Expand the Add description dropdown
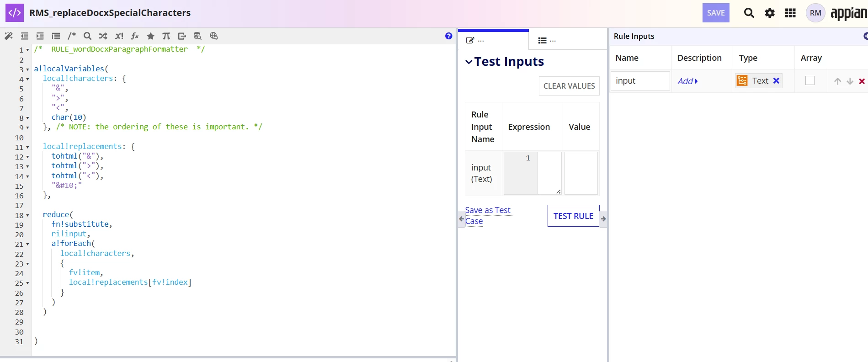Image resolution: width=868 pixels, height=362 pixels. point(687,81)
